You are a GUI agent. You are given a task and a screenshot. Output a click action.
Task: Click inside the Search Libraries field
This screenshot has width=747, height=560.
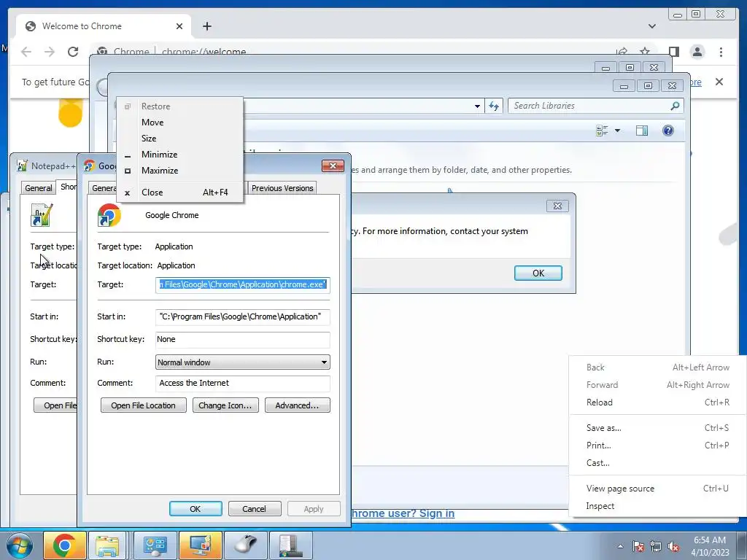point(595,106)
